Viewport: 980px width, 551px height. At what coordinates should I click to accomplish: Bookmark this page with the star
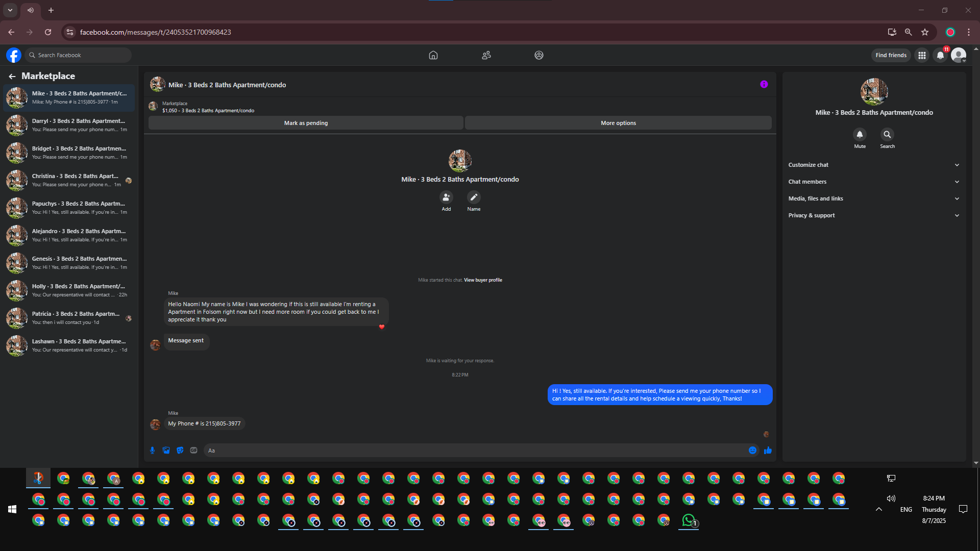tap(925, 32)
